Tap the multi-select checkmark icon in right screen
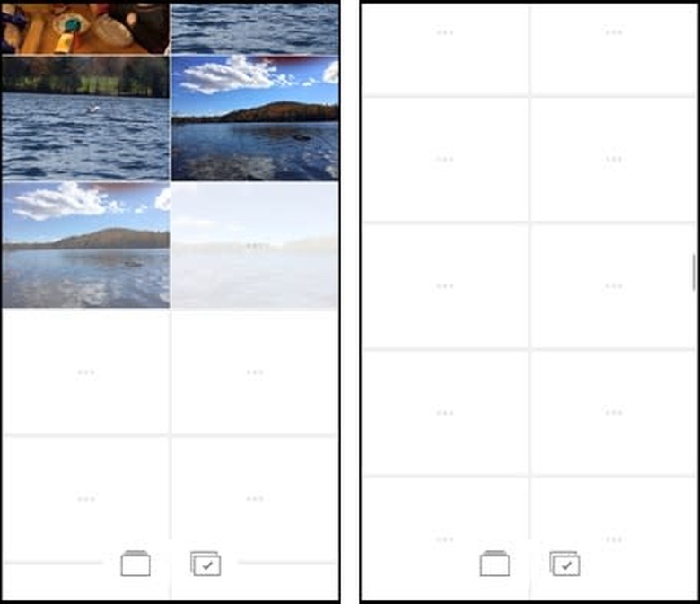The height and width of the screenshot is (604, 700). click(x=564, y=564)
